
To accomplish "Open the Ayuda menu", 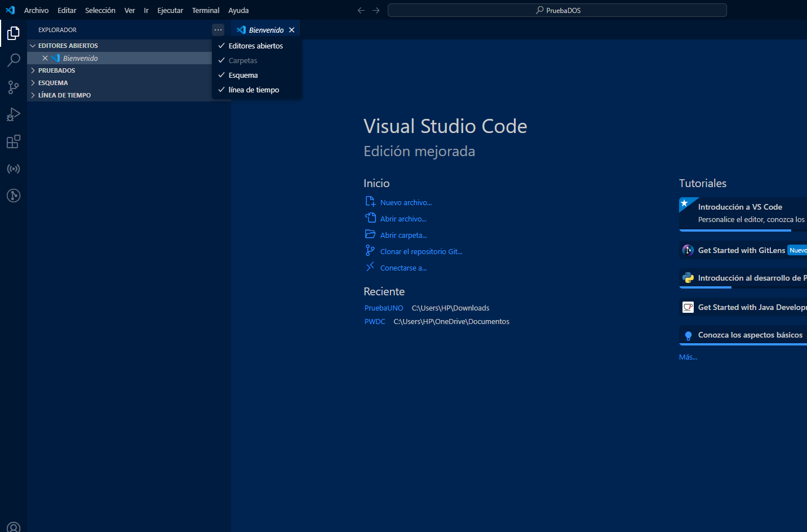I will point(238,10).
